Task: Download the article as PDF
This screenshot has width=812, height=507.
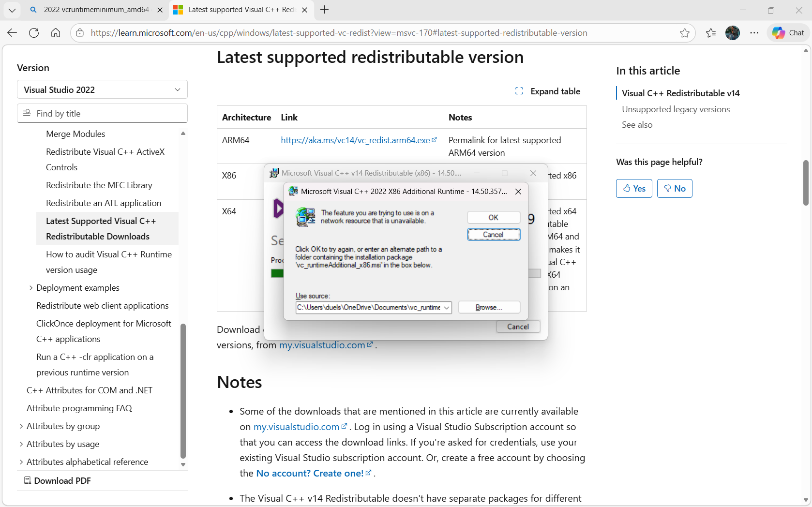Action: [58, 480]
